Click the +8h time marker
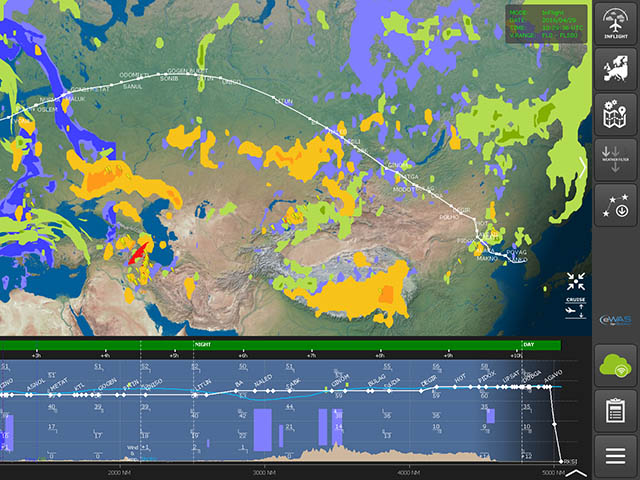The width and height of the screenshot is (640, 480). [x=380, y=356]
